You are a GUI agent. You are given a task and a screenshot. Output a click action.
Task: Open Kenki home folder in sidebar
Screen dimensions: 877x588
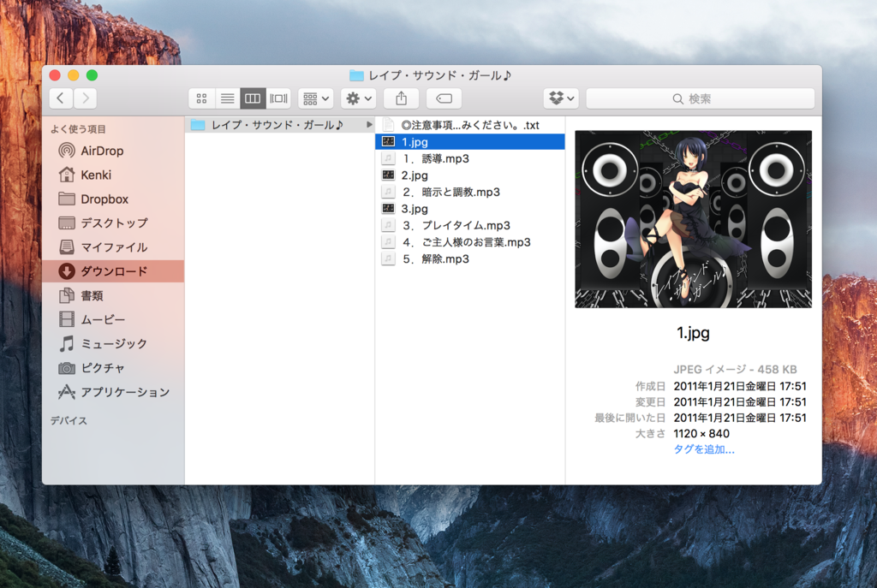point(112,175)
